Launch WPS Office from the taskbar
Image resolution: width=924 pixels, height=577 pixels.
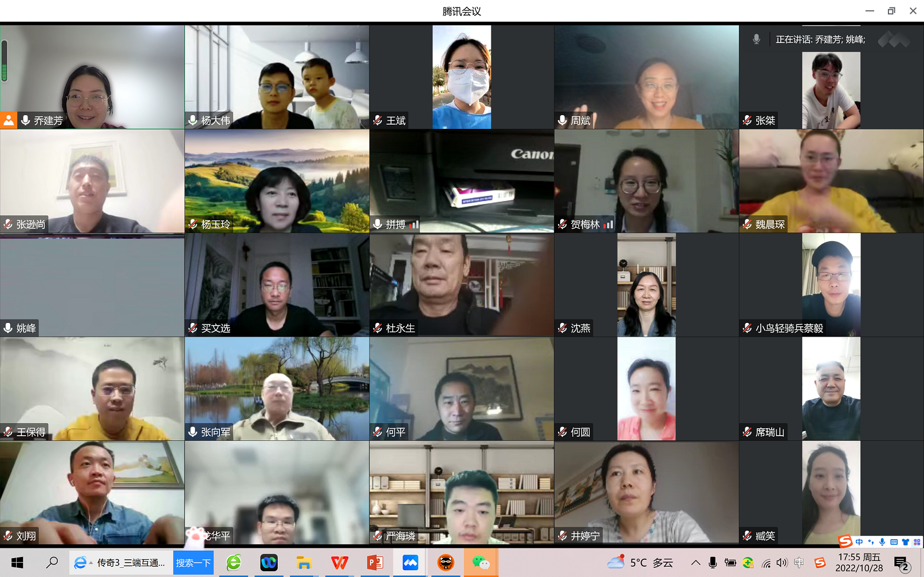point(339,563)
